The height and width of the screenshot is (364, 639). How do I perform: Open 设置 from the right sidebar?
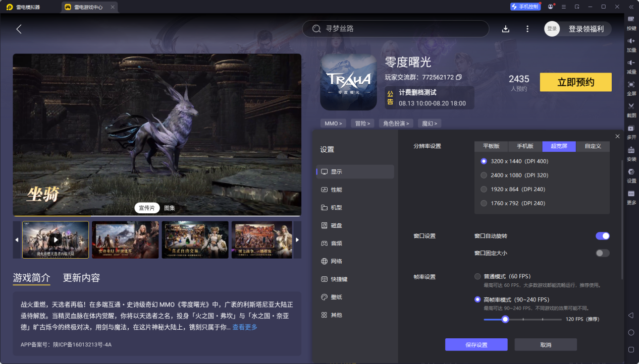pyautogui.click(x=631, y=175)
